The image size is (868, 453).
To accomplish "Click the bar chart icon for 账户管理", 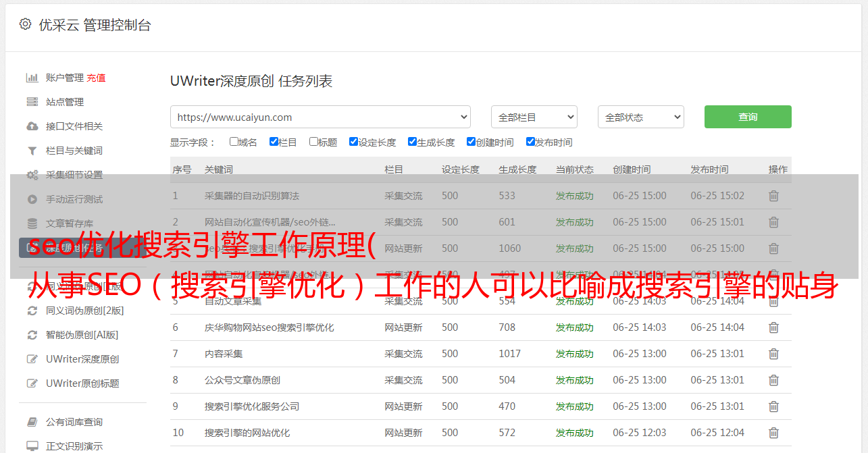I will click(x=32, y=78).
